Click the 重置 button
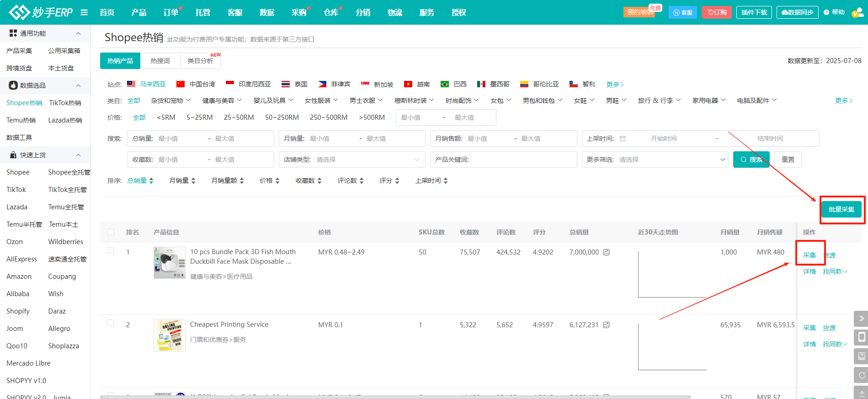This screenshot has height=399, width=868. (788, 160)
